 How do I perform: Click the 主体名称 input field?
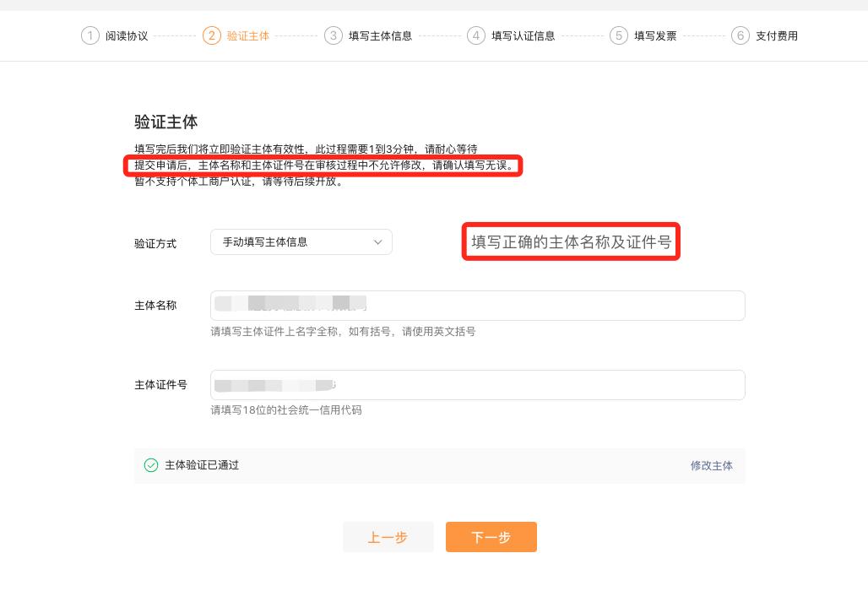tap(478, 305)
